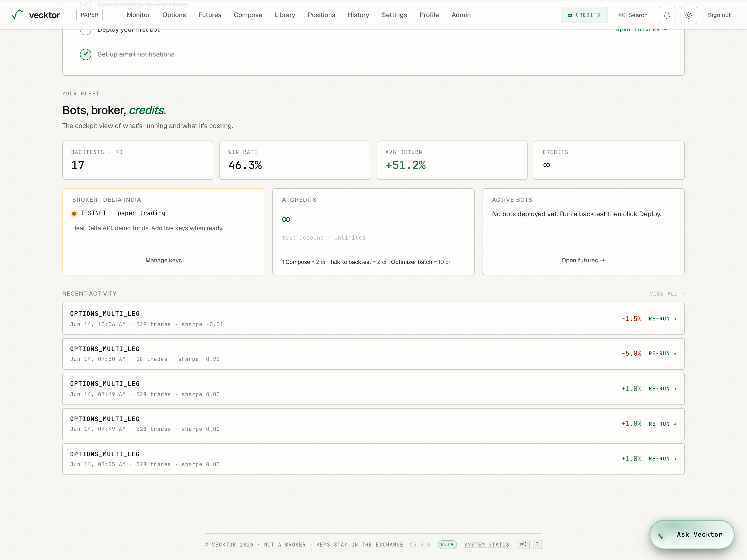Click the Ask Vecktor chat button

pyautogui.click(x=691, y=534)
